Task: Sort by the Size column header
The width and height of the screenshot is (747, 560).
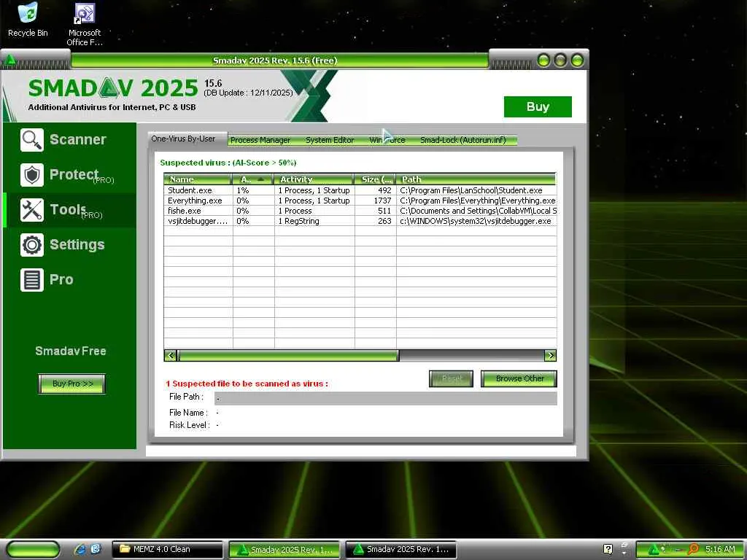Action: click(x=376, y=179)
